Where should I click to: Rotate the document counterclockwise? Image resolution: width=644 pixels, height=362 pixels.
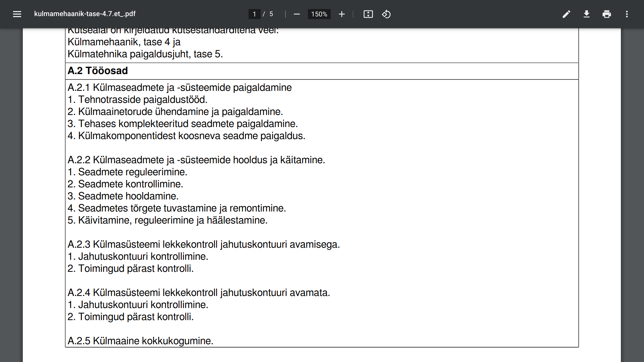[386, 14]
